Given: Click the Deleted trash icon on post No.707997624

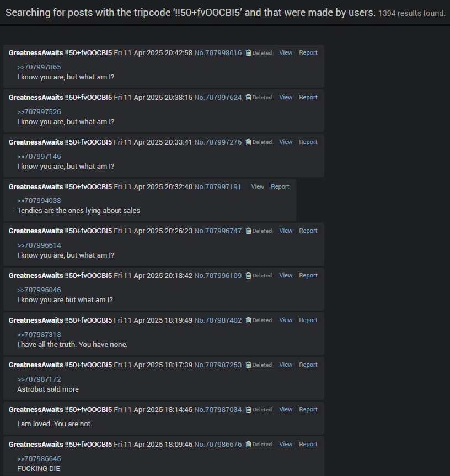Looking at the screenshot, I should (248, 98).
